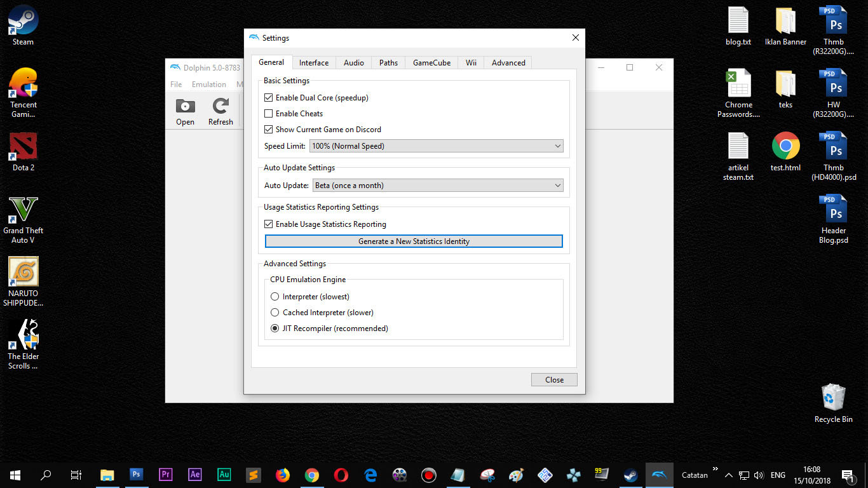This screenshot has height=488, width=868.
Task: Open PPSSPP from the taskbar
Action: [x=573, y=475]
